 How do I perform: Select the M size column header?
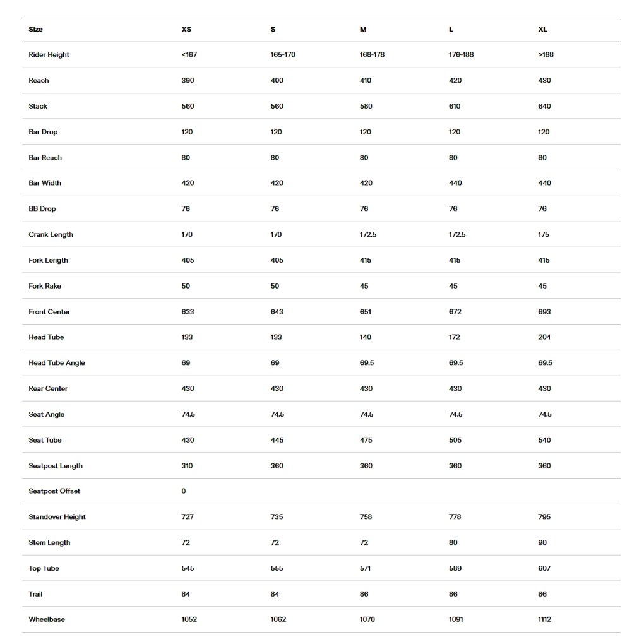(x=363, y=30)
